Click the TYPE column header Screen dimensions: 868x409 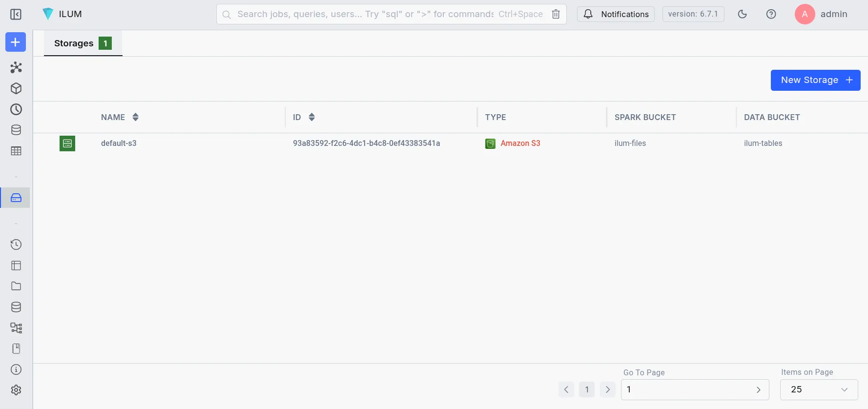point(496,117)
